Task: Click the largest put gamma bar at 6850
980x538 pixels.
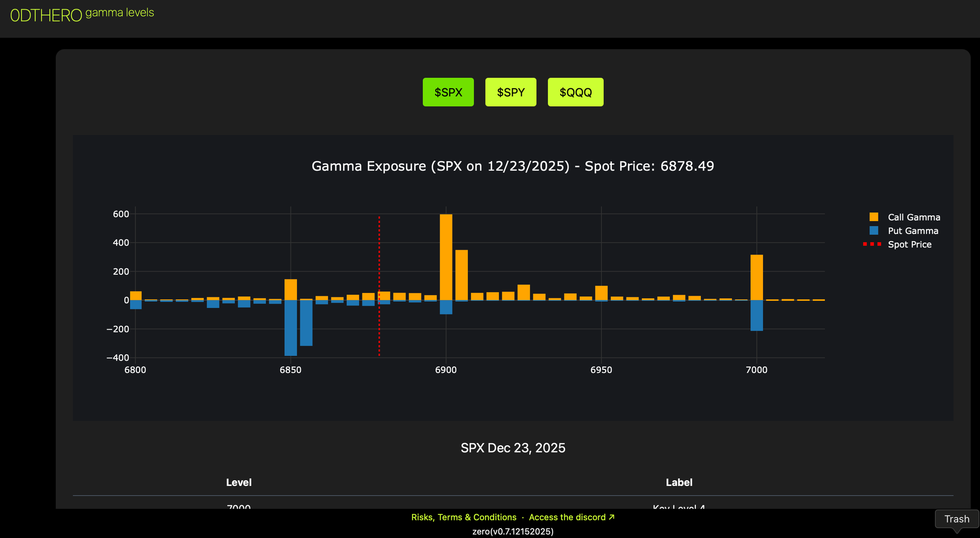Action: tap(291, 327)
